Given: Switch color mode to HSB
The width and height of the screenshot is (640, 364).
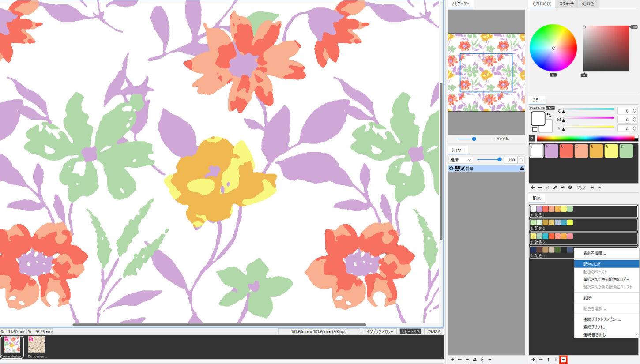Looking at the screenshot, I should tap(542, 108).
